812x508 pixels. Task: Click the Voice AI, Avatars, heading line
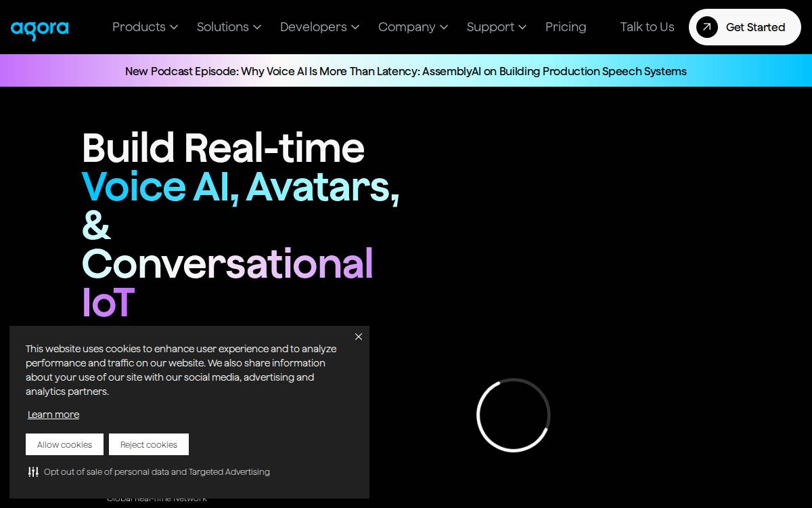pyautogui.click(x=241, y=186)
